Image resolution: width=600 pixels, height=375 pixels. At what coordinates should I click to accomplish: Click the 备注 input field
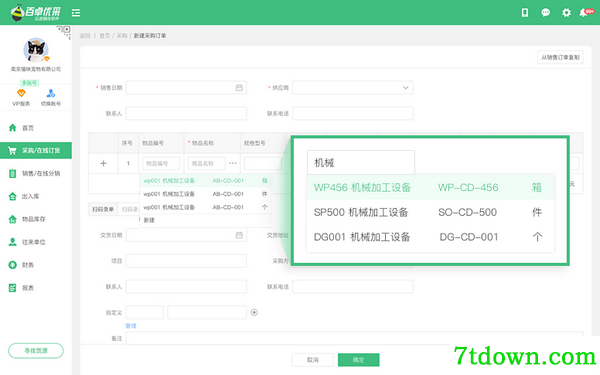coord(354,338)
